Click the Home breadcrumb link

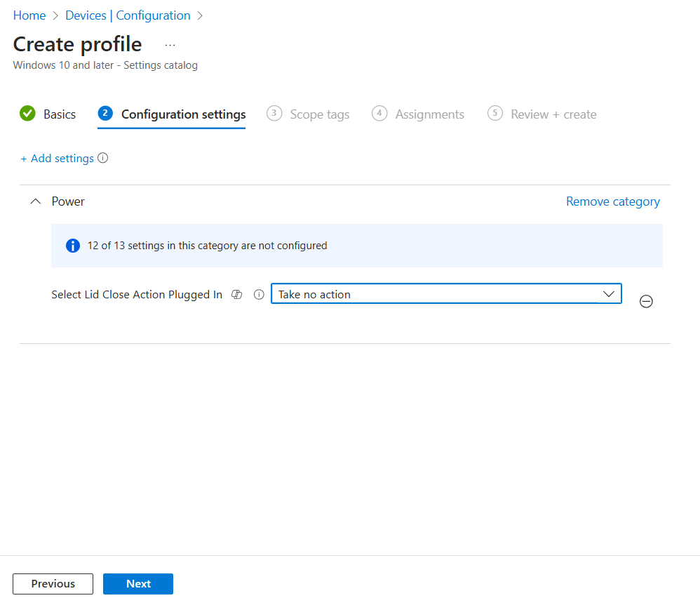(29, 15)
